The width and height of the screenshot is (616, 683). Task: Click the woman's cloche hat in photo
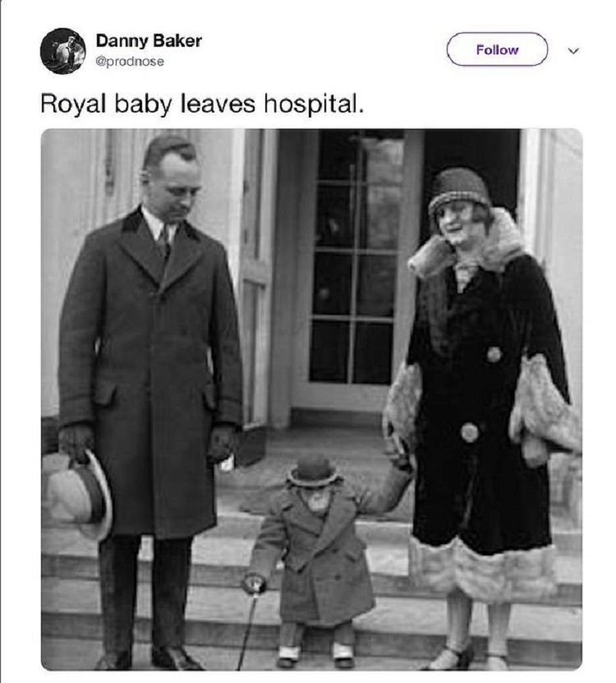459,190
